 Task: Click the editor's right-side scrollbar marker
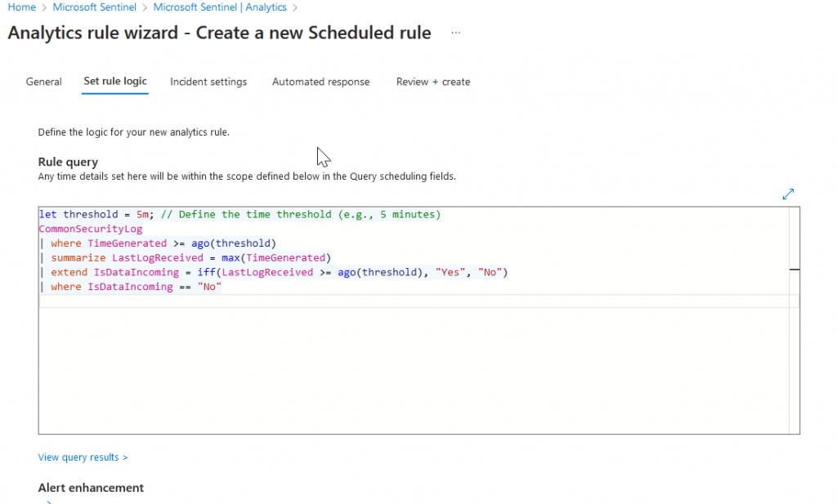click(x=794, y=269)
